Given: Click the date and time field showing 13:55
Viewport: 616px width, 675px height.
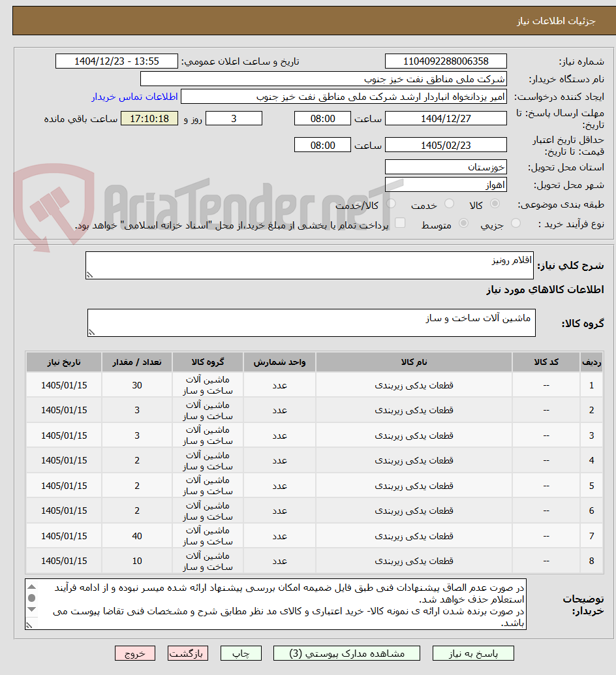Looking at the screenshot, I should click(x=117, y=61).
